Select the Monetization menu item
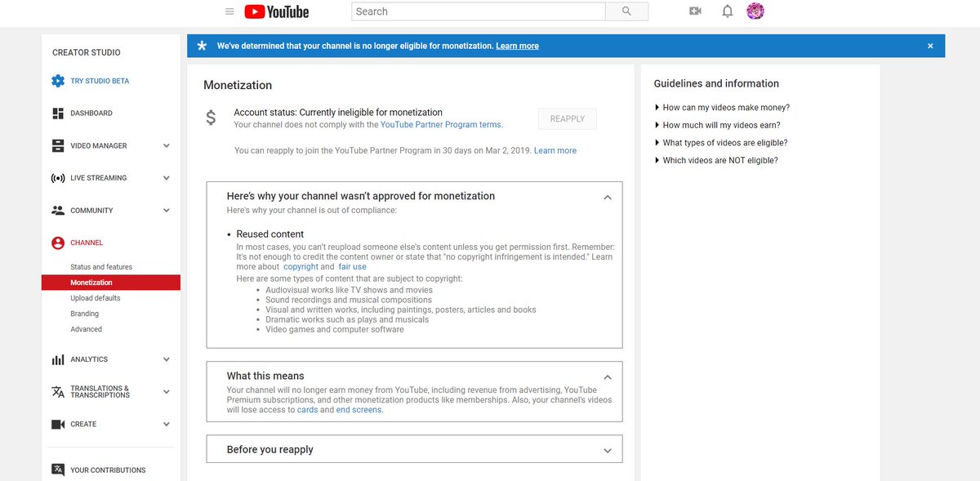Viewport: 980px width, 481px height. pyautogui.click(x=111, y=283)
